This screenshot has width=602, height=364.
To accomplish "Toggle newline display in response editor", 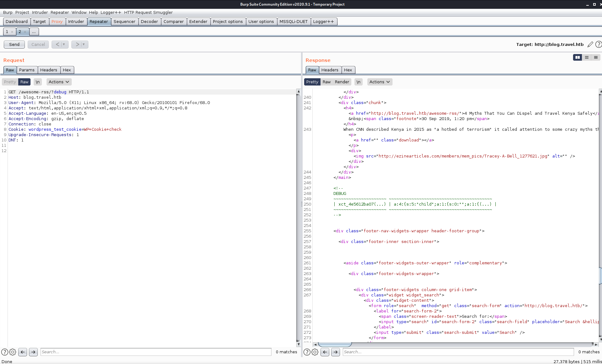I will (358, 82).
